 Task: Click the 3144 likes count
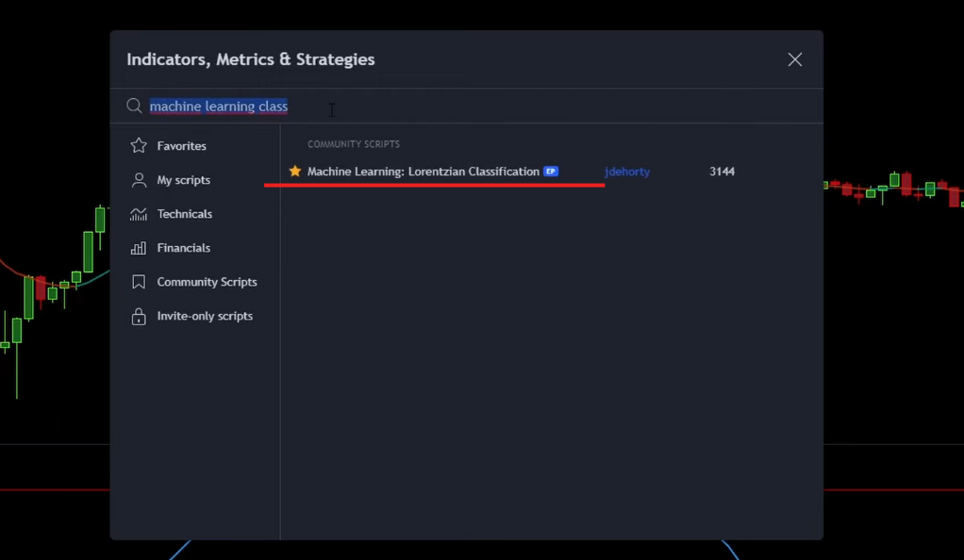(722, 172)
